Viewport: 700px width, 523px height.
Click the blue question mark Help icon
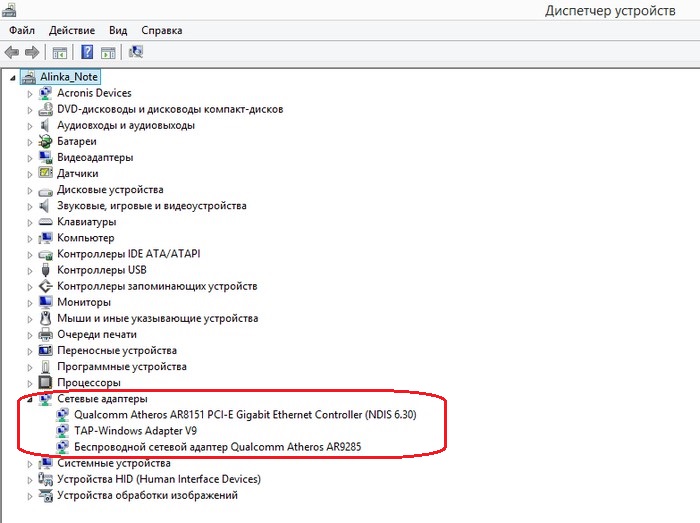[x=87, y=52]
